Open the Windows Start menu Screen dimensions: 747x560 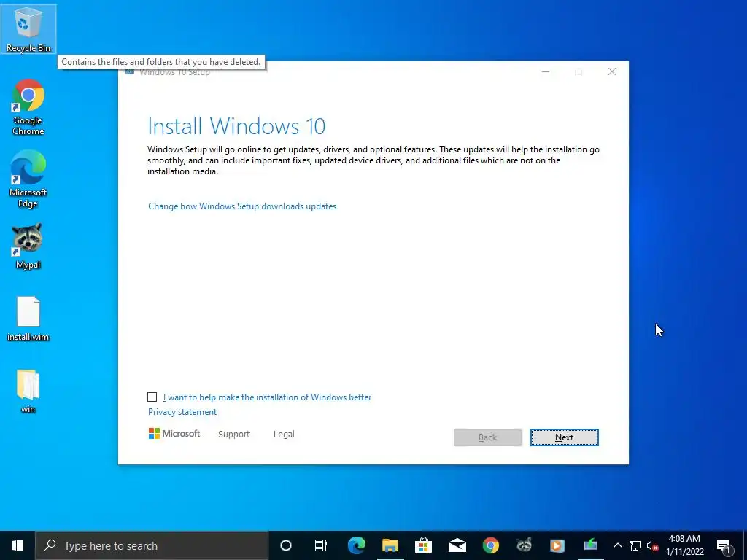coord(18,545)
